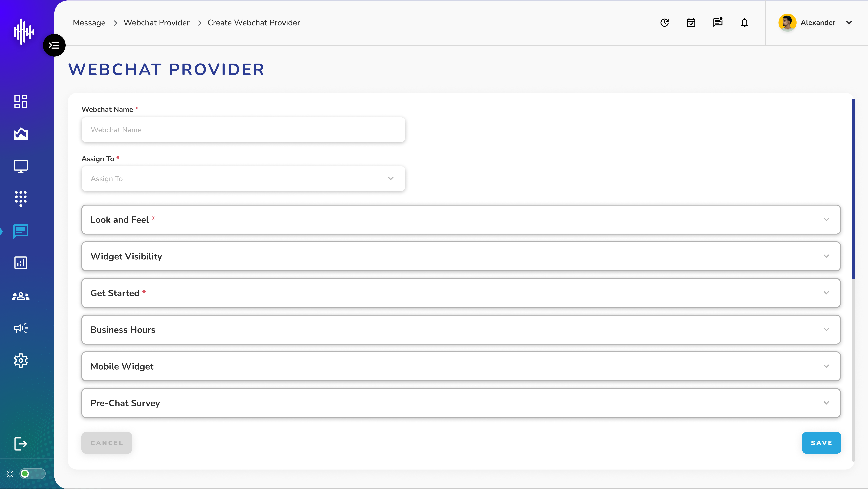Go to Message breadcrumb
Screen dimensions: 868x489
[89, 23]
